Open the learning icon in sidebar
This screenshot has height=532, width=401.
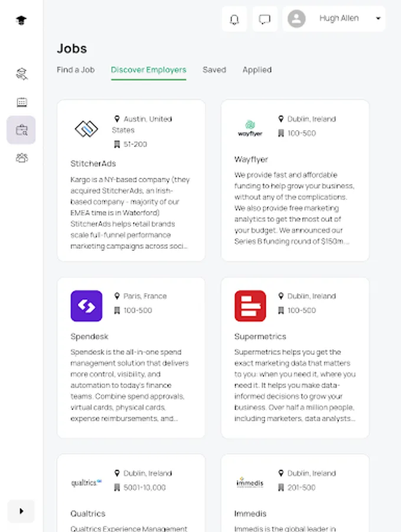pos(22,74)
